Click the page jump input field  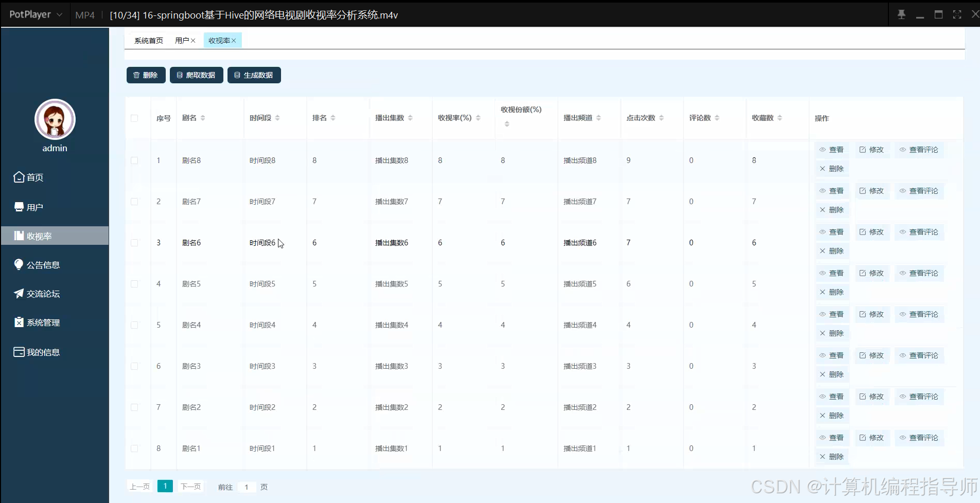[247, 487]
